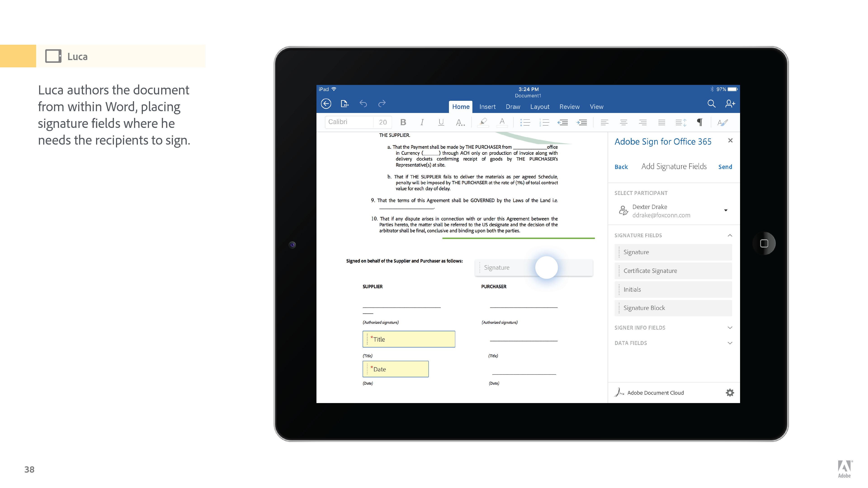Select the Calibri font name box
This screenshot has width=868, height=488.
click(349, 122)
